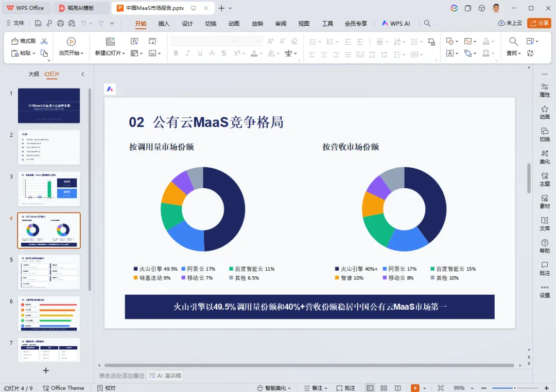The width and height of the screenshot is (556, 392).
Task: Toggle normal view in status bar
Action: tap(370, 388)
